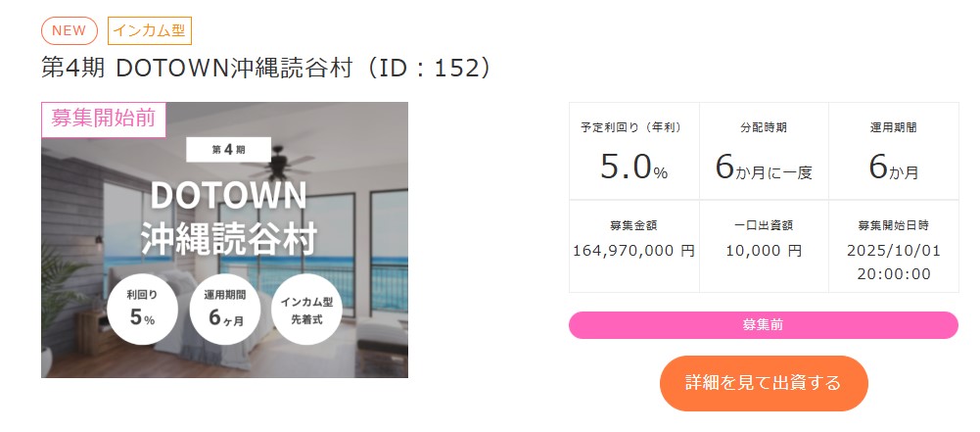Select the インカム型 先着式 circle badge
The image size is (980, 432).
pos(306,308)
